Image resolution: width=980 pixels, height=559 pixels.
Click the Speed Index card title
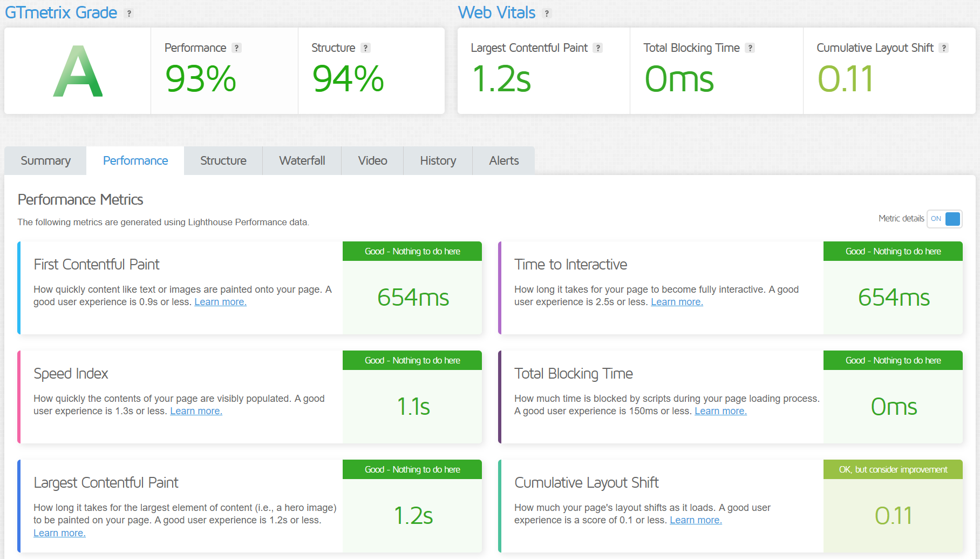71,374
